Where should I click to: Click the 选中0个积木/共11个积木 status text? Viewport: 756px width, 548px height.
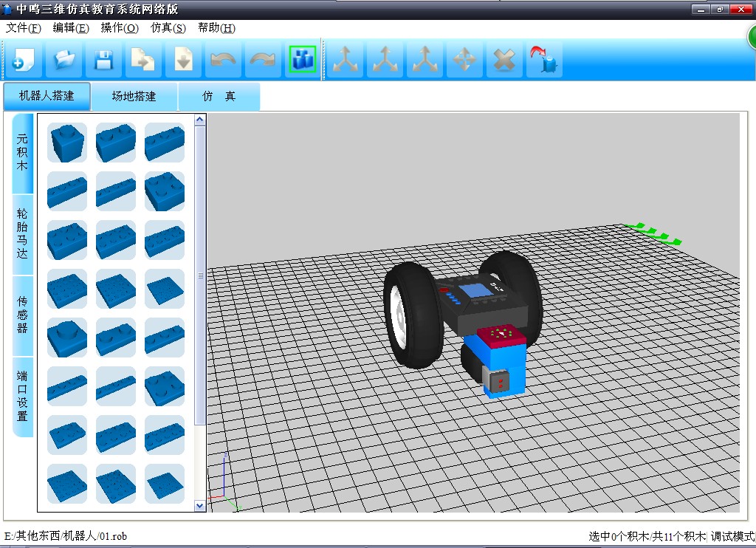click(647, 536)
